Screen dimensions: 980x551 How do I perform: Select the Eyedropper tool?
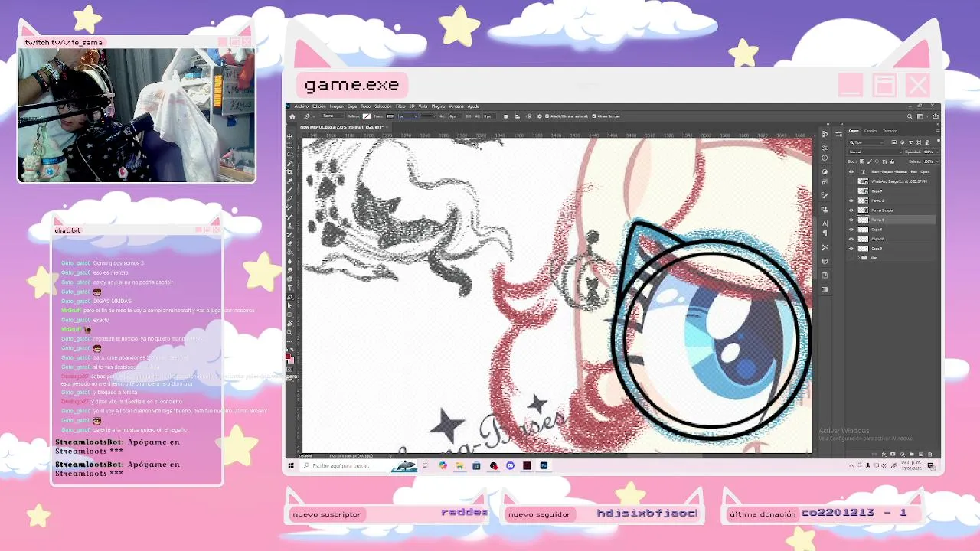(x=289, y=181)
